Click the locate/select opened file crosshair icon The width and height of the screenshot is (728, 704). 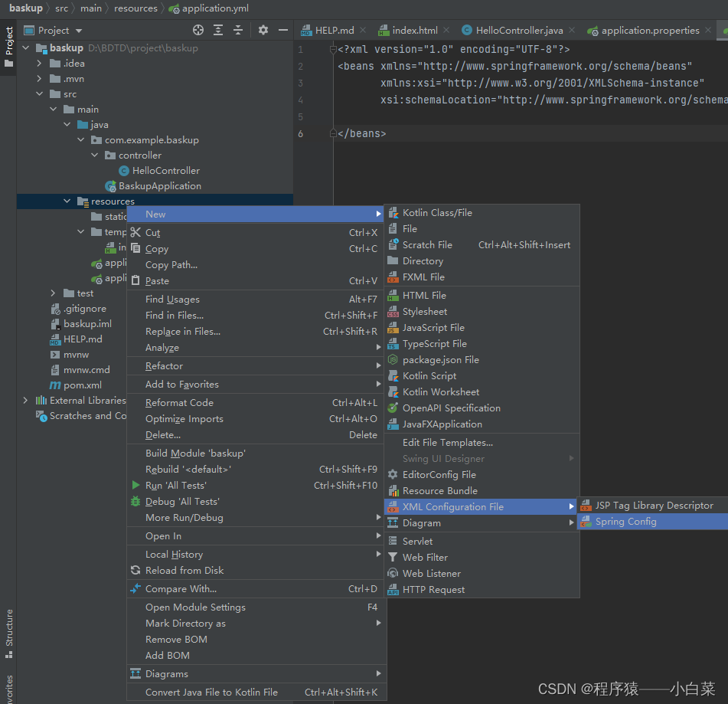(198, 30)
